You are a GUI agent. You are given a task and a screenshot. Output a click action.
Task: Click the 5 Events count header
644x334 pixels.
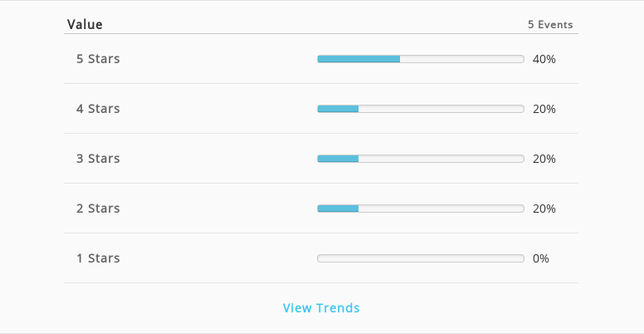pyautogui.click(x=550, y=25)
